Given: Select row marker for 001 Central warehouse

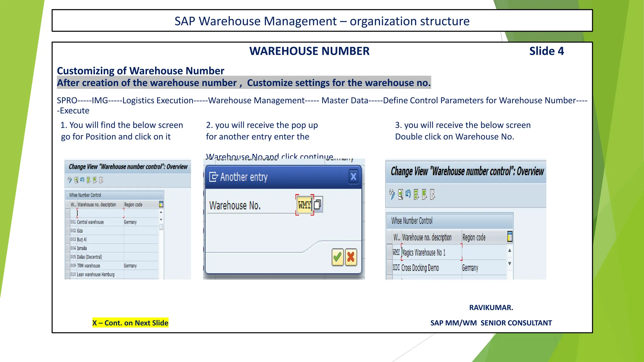Looking at the screenshot, I should point(68,222).
